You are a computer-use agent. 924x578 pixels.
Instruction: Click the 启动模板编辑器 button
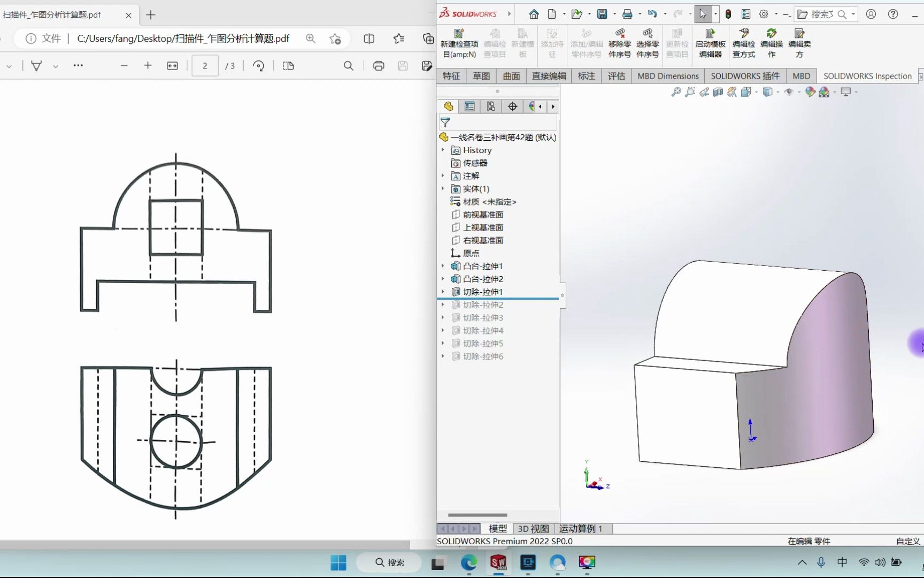pyautogui.click(x=710, y=44)
